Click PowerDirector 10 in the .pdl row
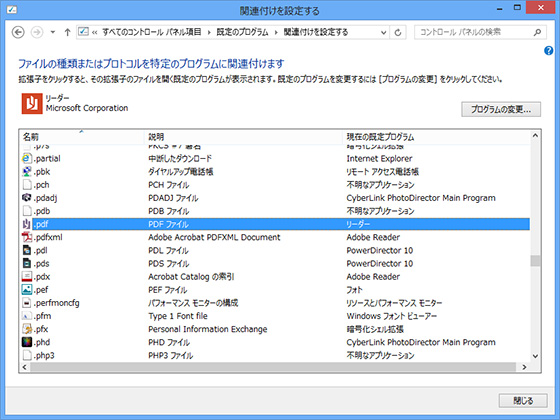The height and width of the screenshot is (420, 560). pyautogui.click(x=380, y=250)
